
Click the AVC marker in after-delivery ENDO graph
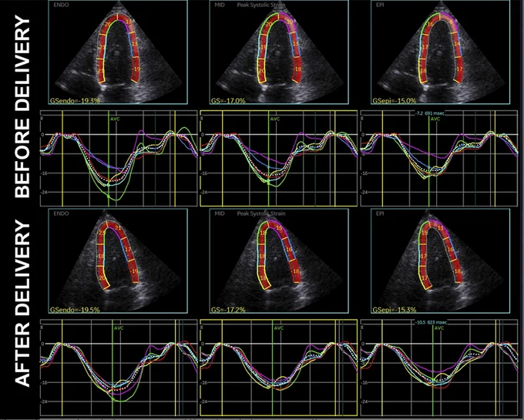119,328
